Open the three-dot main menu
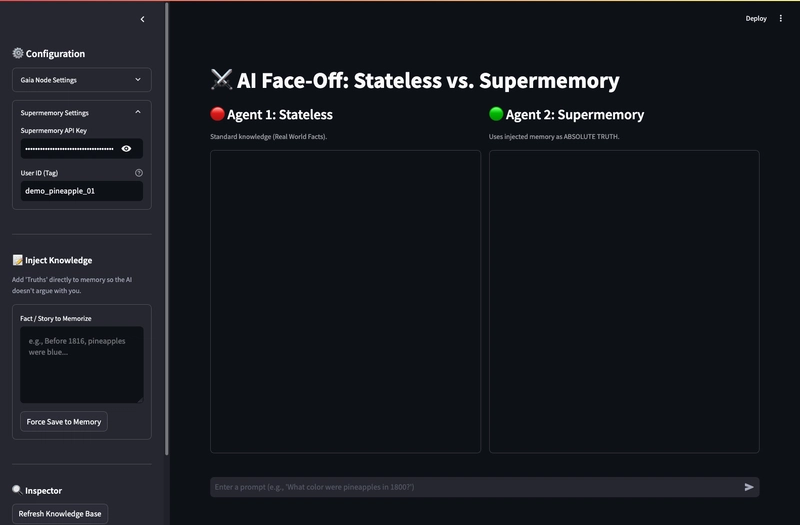The width and height of the screenshot is (800, 525). click(x=781, y=18)
